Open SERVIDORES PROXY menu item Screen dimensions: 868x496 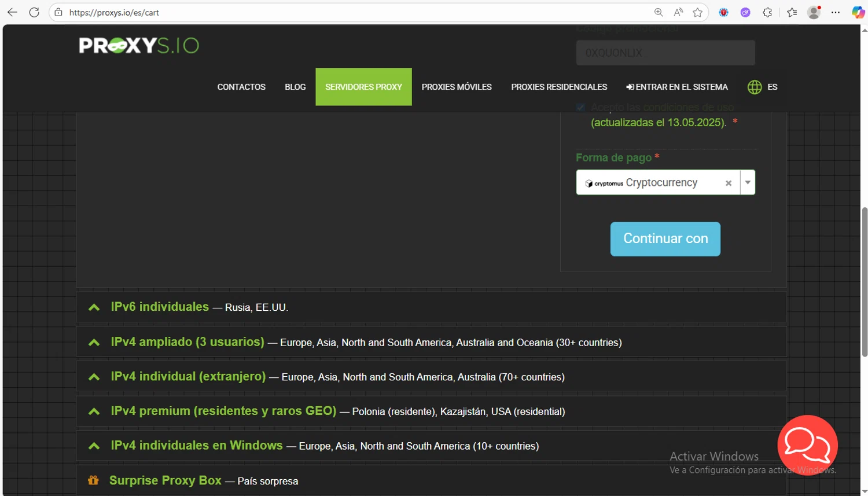363,87
